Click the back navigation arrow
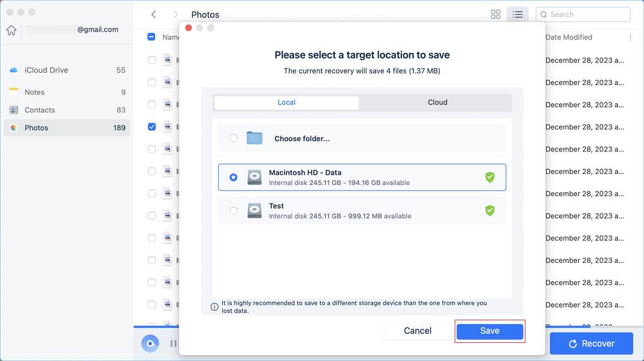The width and height of the screenshot is (644, 361). (153, 14)
